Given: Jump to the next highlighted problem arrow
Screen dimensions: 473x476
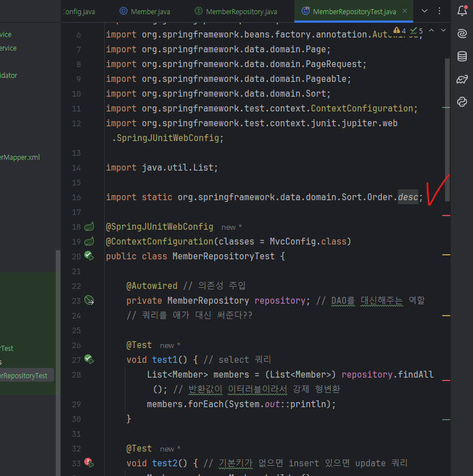Looking at the screenshot, I should pos(445,31).
